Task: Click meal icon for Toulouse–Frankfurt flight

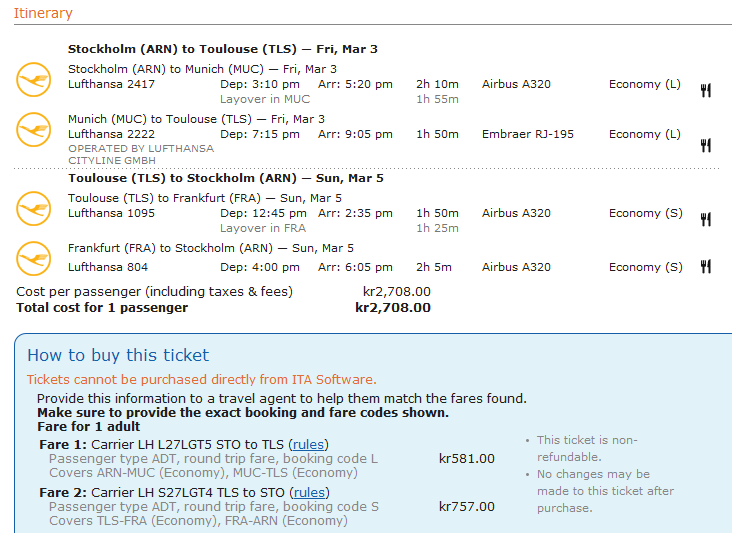Action: (x=705, y=220)
